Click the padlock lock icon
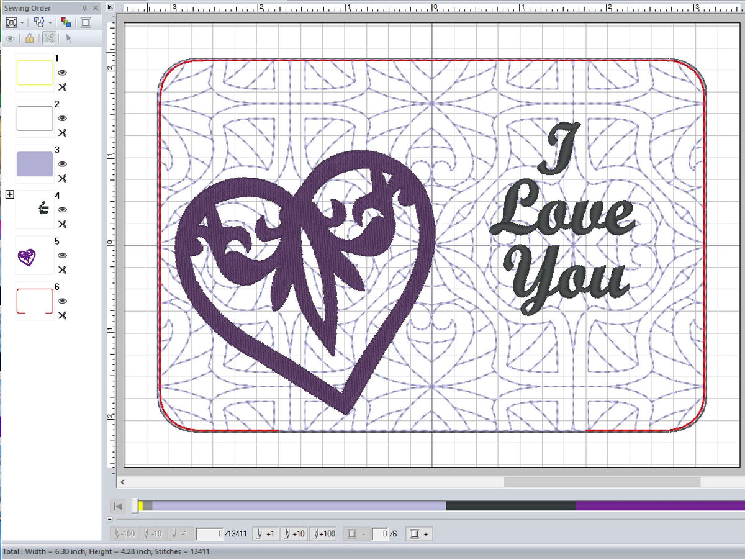 (29, 38)
